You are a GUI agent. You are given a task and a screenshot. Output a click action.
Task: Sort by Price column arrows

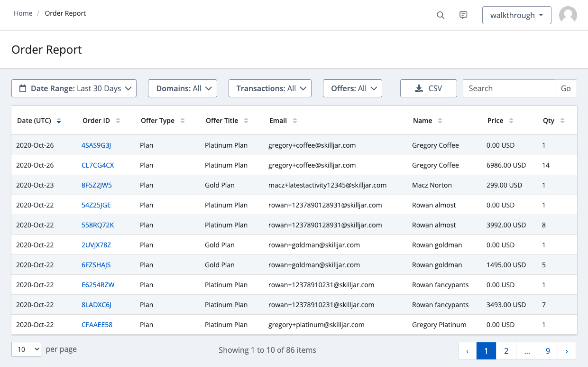(511, 121)
